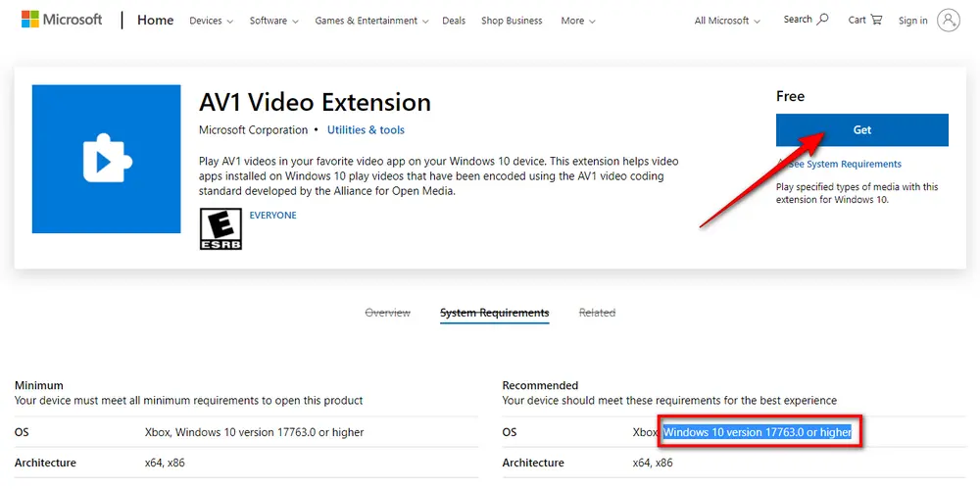Click the ESRB Everyone rating badge
Viewport: 980px width, 489px height.
220,229
